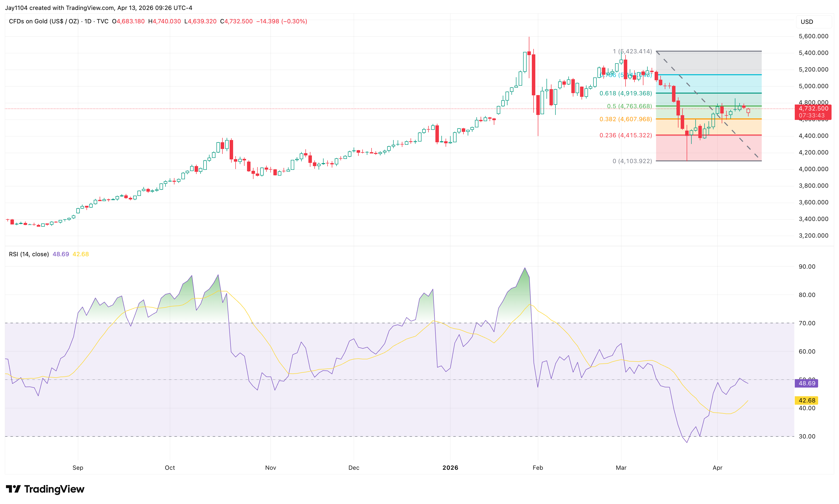Click the Sep label on the time axis
The height and width of the screenshot is (504, 839).
pos(78,468)
